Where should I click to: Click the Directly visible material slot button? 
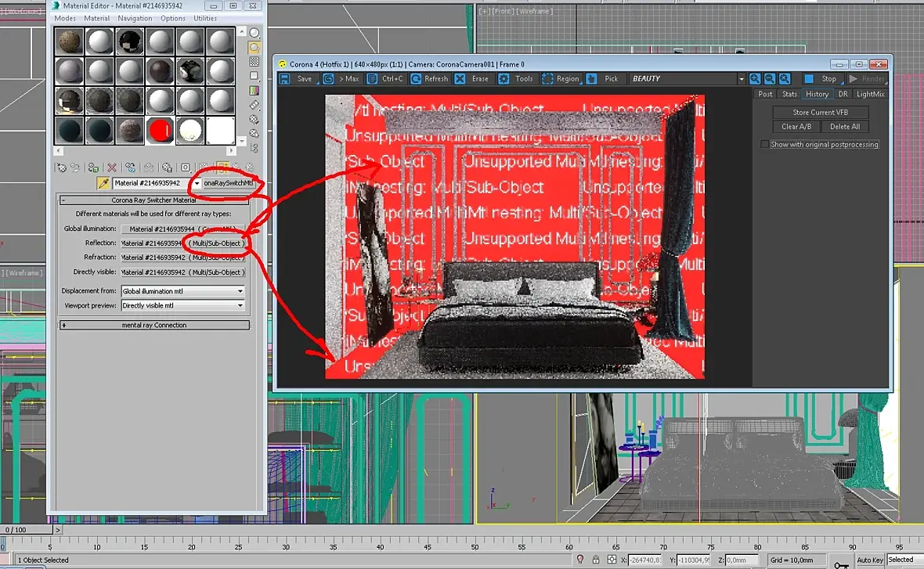pyautogui.click(x=182, y=272)
